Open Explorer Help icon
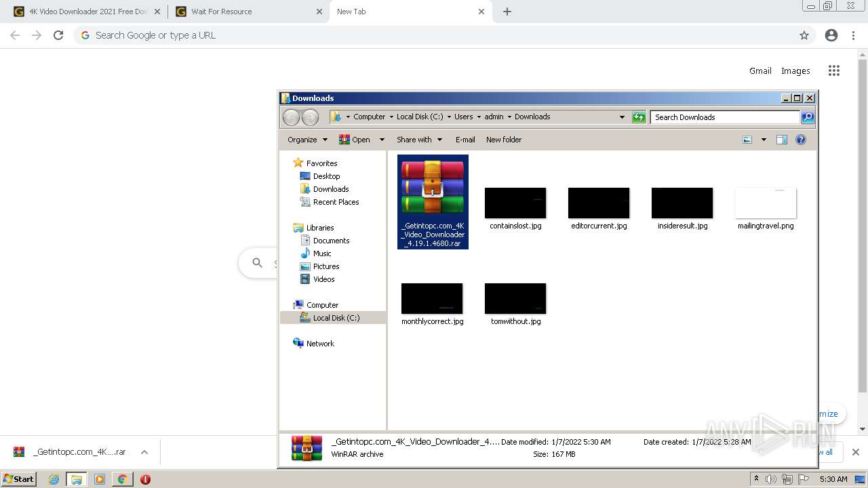868x488 pixels. (801, 140)
